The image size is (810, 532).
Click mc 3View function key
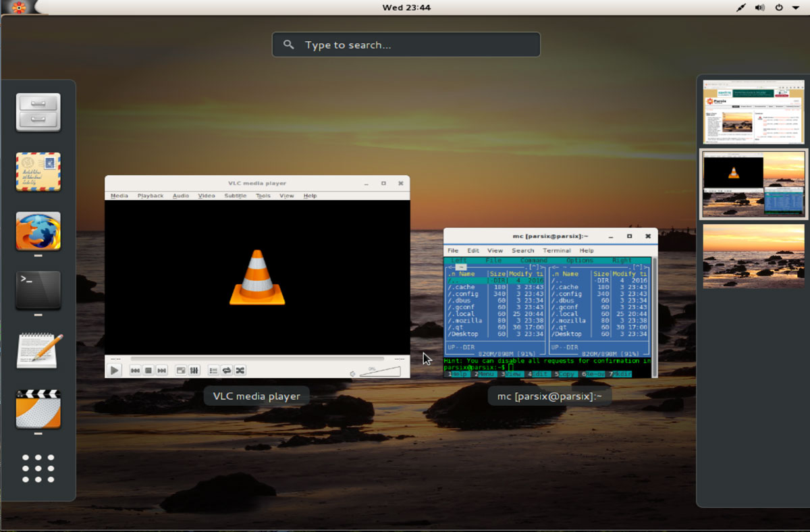(512, 374)
